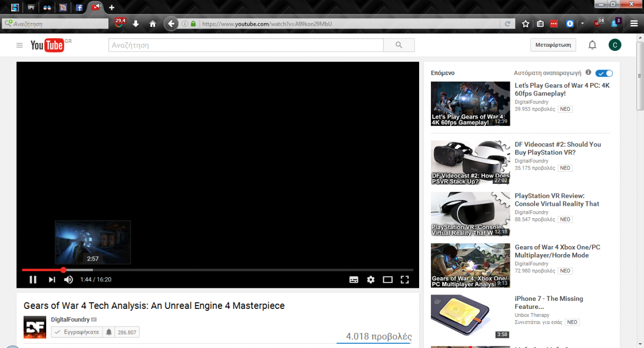Image resolution: width=644 pixels, height=348 pixels.
Task: Pause the video with the pause button
Action: [33, 279]
